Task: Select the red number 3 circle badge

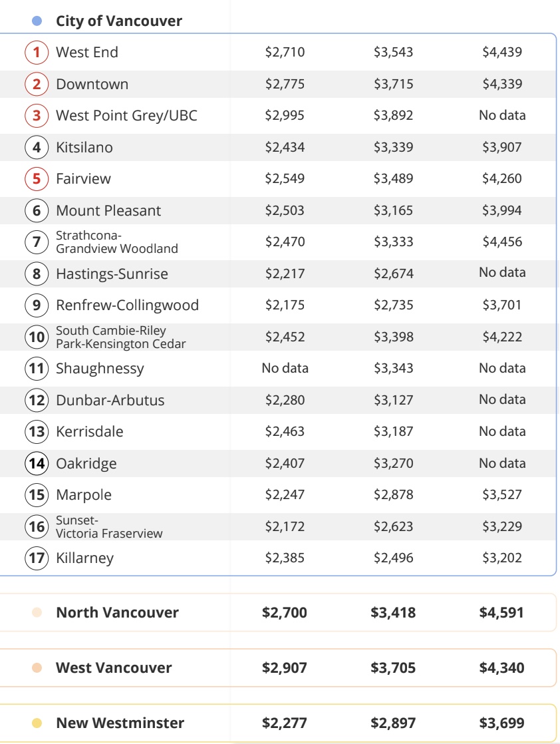Action: pyautogui.click(x=37, y=115)
